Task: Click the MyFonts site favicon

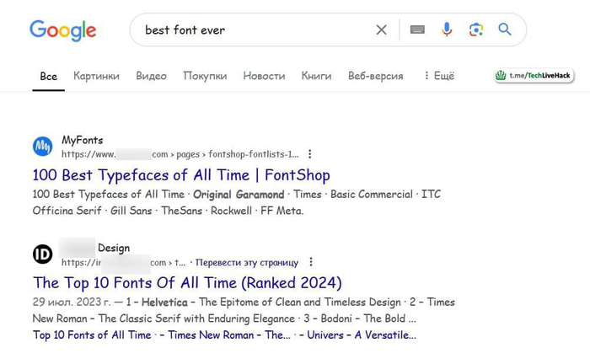Action: pos(42,147)
